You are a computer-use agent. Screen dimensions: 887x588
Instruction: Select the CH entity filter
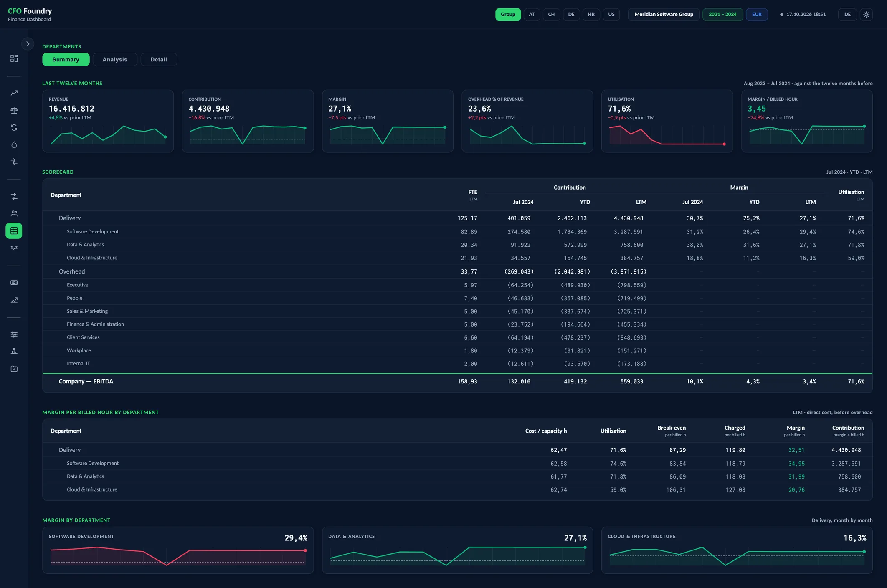[551, 14]
